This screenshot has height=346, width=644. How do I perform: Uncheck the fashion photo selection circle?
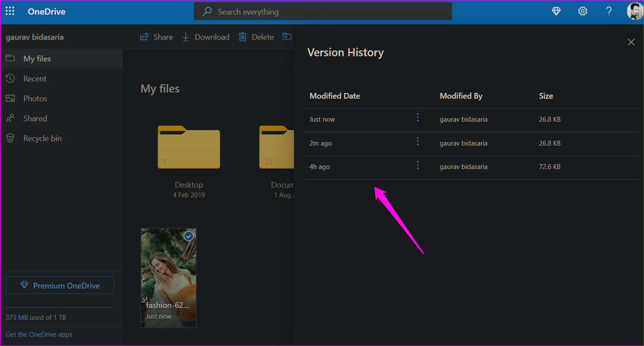click(188, 236)
